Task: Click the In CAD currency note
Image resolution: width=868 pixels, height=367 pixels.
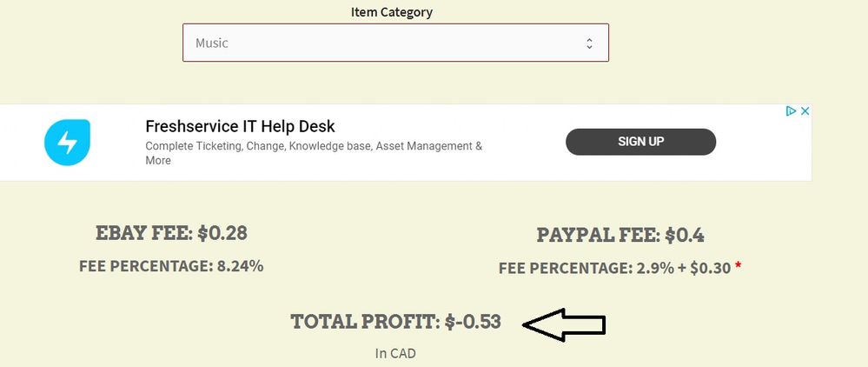Action: (395, 353)
